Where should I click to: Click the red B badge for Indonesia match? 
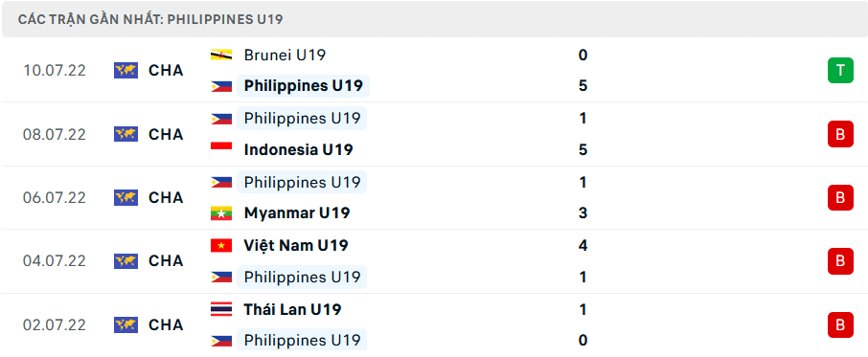pyautogui.click(x=840, y=134)
